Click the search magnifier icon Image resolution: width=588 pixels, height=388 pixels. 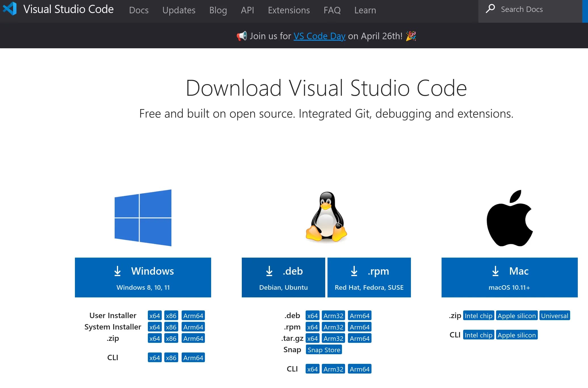490,9
